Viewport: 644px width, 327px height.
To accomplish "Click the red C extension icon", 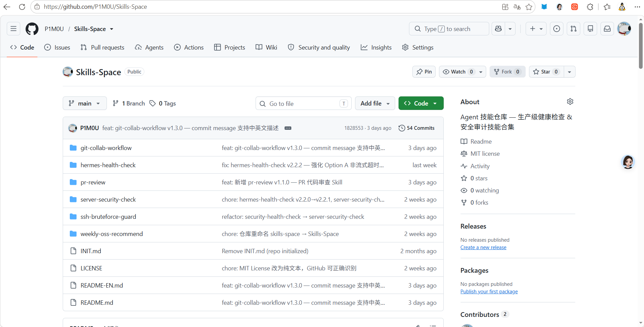I will tap(575, 7).
